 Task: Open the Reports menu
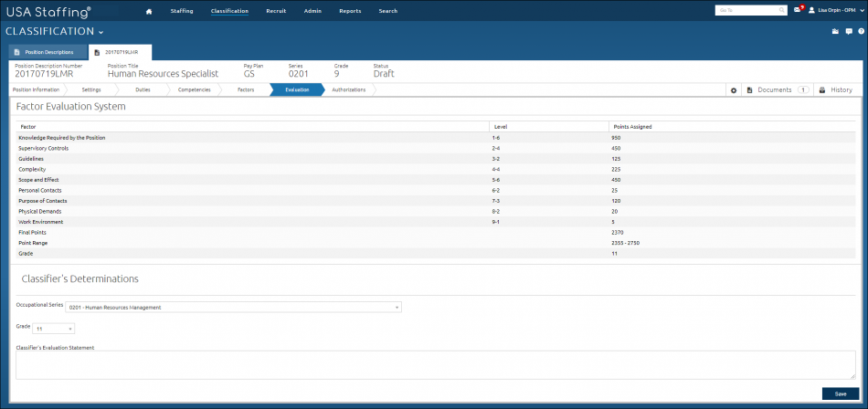coord(351,11)
